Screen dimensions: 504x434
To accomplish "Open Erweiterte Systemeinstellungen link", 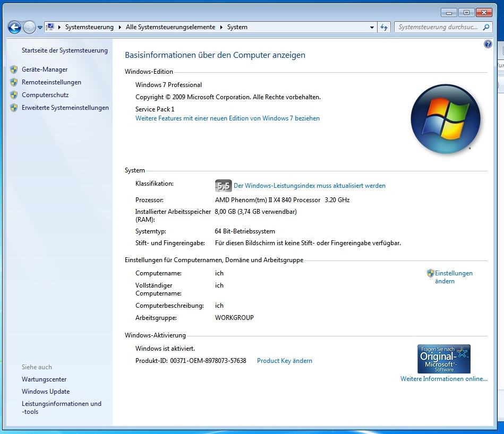I will (x=65, y=108).
